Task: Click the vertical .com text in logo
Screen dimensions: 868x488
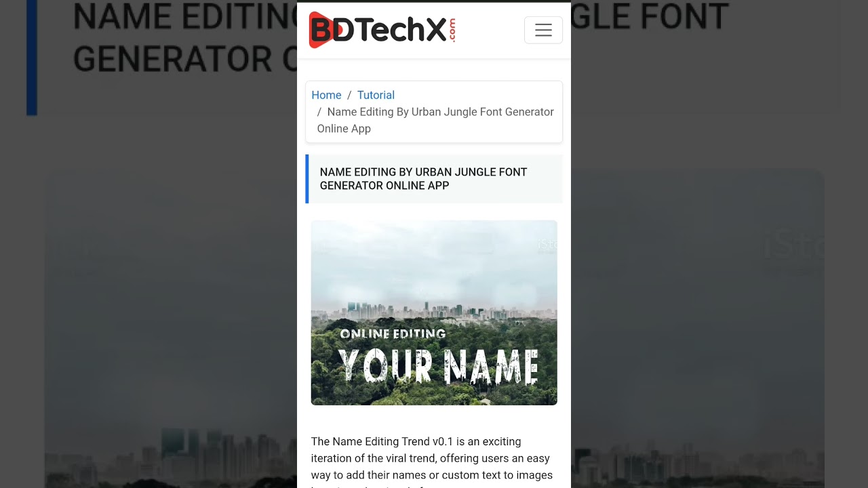Action: [x=452, y=30]
